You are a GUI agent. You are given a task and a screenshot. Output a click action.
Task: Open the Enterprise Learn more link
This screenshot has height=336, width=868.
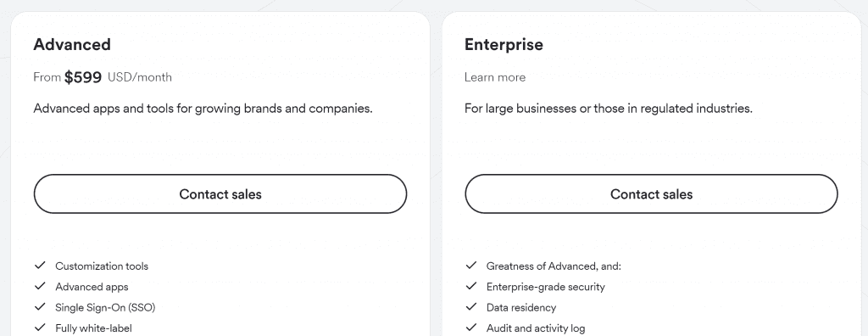coord(495,77)
